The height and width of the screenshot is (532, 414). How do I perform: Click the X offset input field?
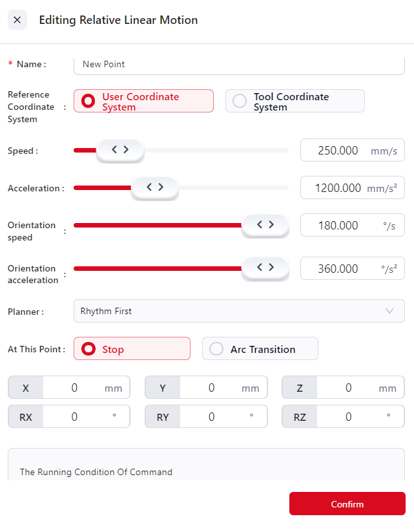(x=74, y=388)
